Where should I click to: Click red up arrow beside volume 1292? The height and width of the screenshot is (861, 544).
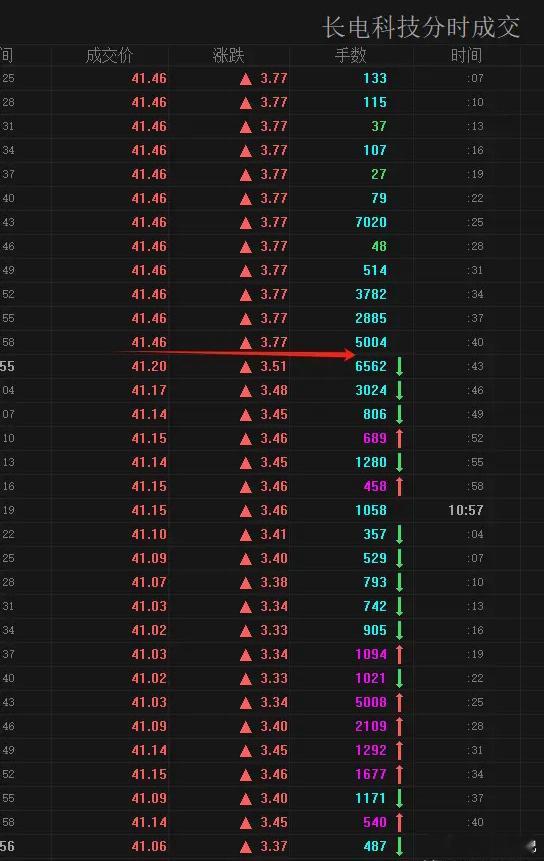(400, 750)
